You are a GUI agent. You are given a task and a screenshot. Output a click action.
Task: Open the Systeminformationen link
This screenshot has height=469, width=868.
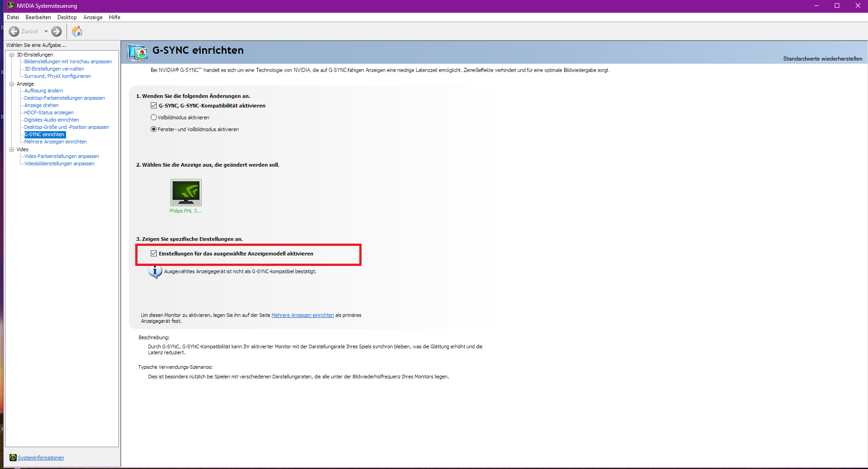coord(41,458)
